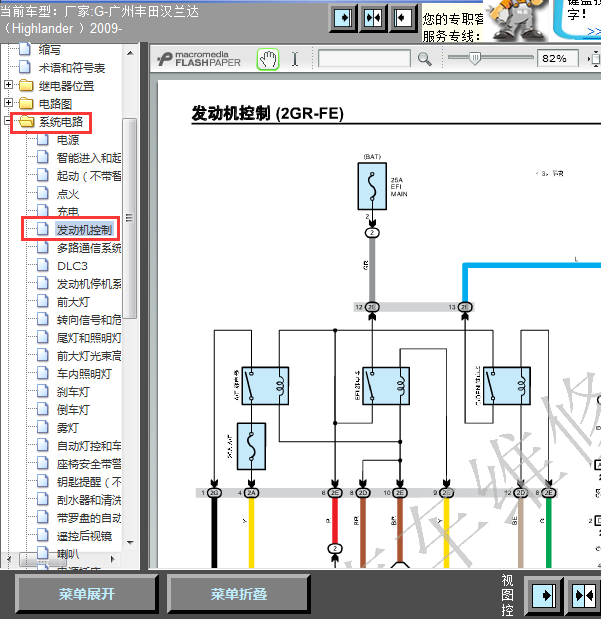The height and width of the screenshot is (619, 601).
Task: Open the DLC3 tree item
Action: coord(72,266)
